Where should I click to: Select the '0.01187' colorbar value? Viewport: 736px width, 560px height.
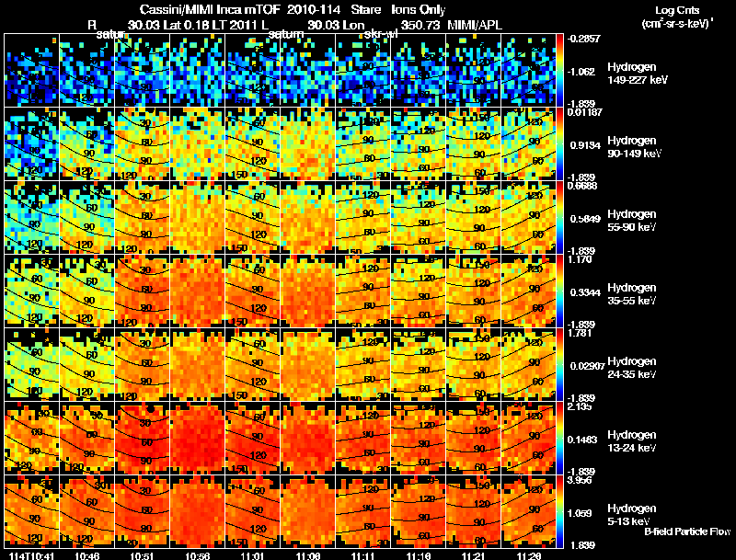pos(584,112)
